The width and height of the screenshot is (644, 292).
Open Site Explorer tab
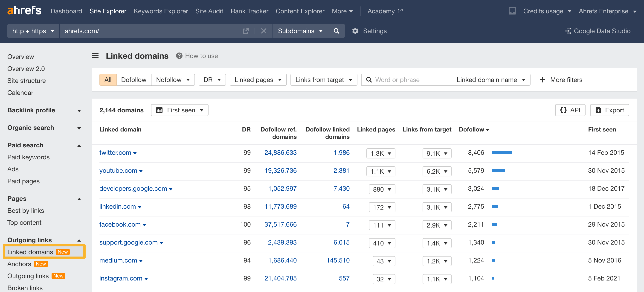click(108, 11)
